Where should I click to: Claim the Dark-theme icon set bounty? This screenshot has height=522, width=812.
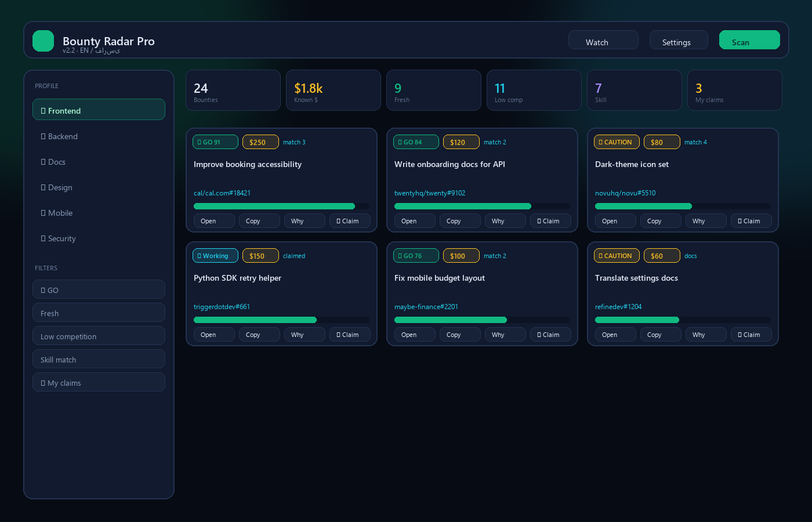(751, 221)
